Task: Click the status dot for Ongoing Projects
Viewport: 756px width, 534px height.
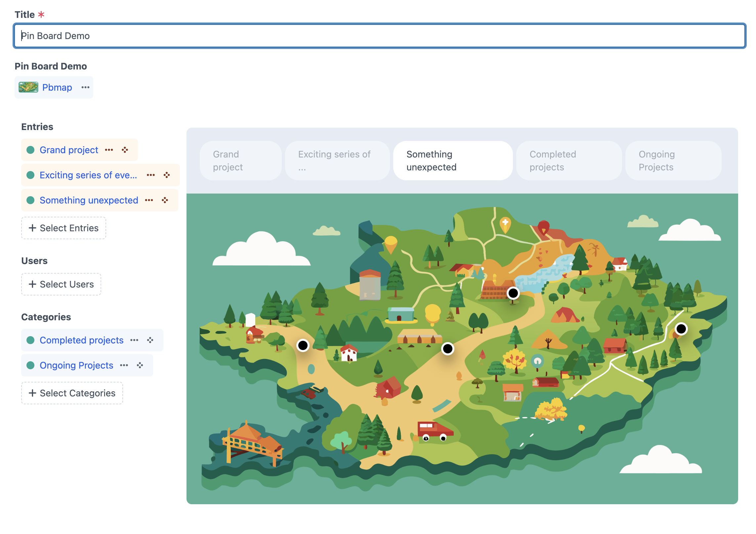Action: pyautogui.click(x=30, y=365)
